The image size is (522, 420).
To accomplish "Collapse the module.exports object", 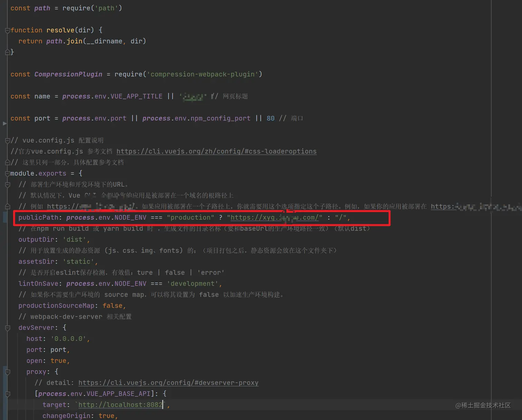I will (7, 173).
